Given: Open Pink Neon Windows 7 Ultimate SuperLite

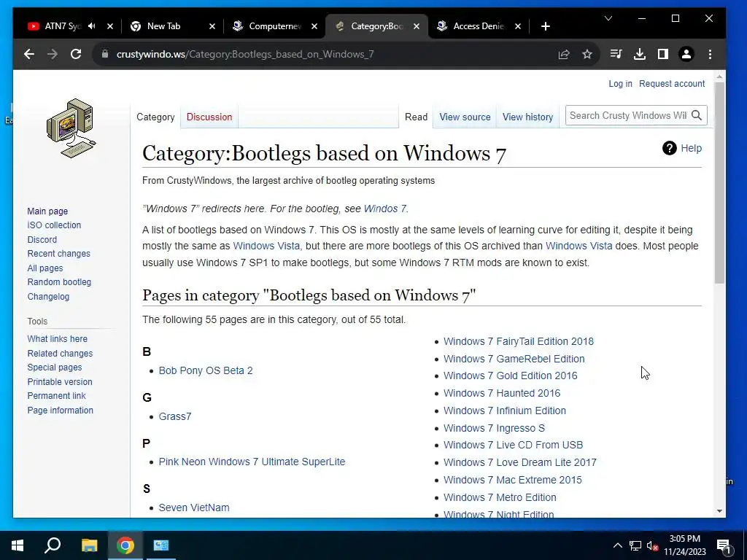Looking at the screenshot, I should [x=252, y=462].
